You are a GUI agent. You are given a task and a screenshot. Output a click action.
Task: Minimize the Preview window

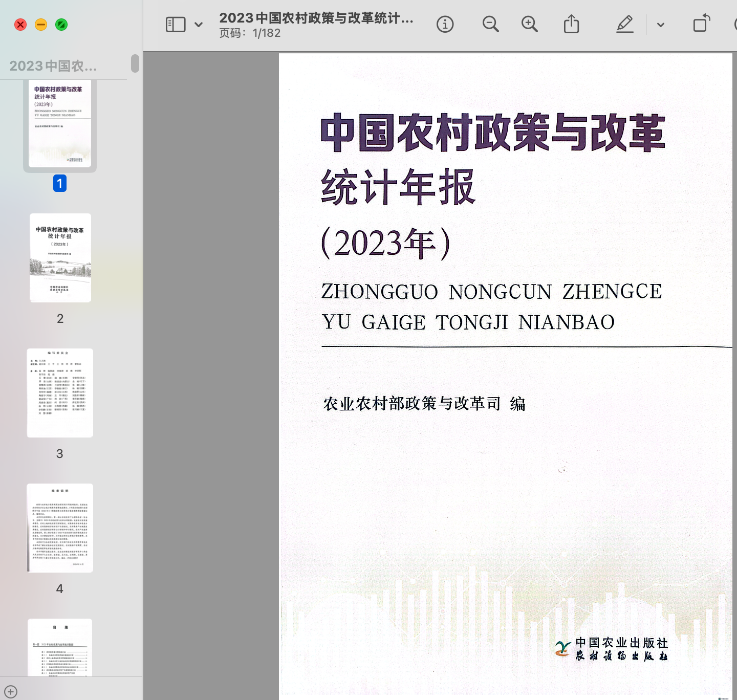pyautogui.click(x=41, y=25)
